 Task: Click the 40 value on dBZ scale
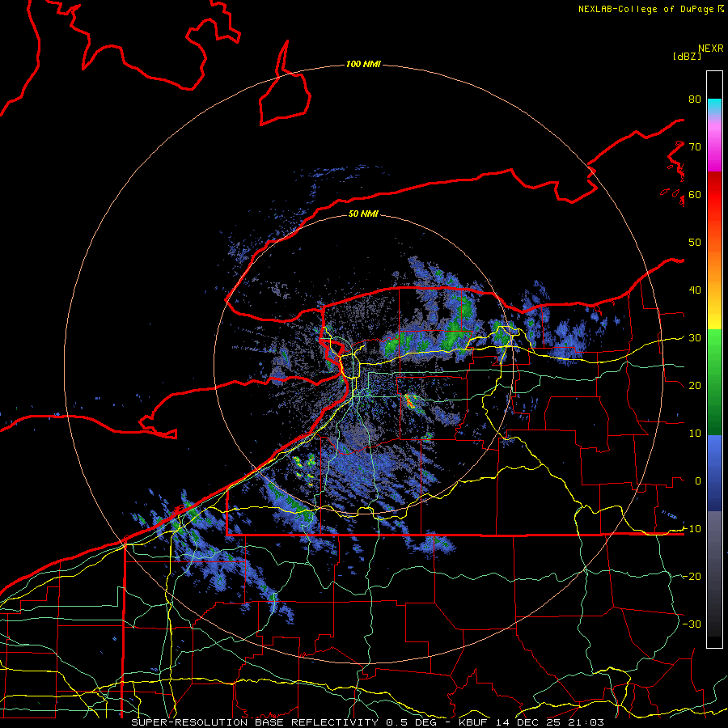point(695,290)
